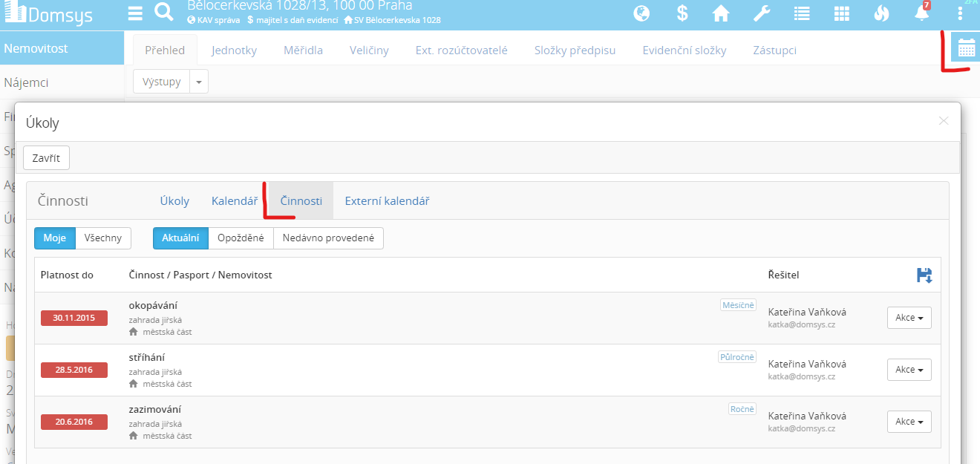Open the grid apps icon
This screenshot has width=980, height=464.
pyautogui.click(x=841, y=13)
